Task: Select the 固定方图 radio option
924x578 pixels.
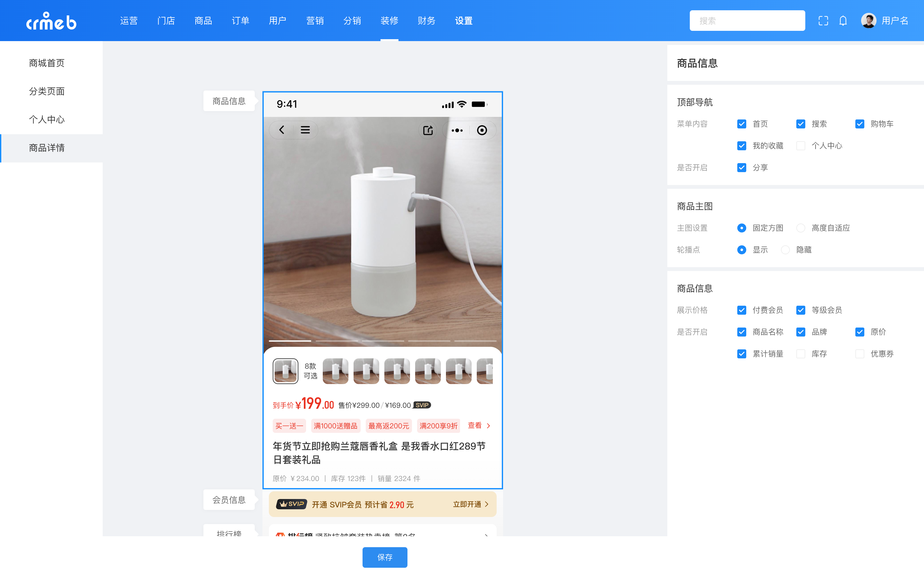Action: [x=741, y=228]
